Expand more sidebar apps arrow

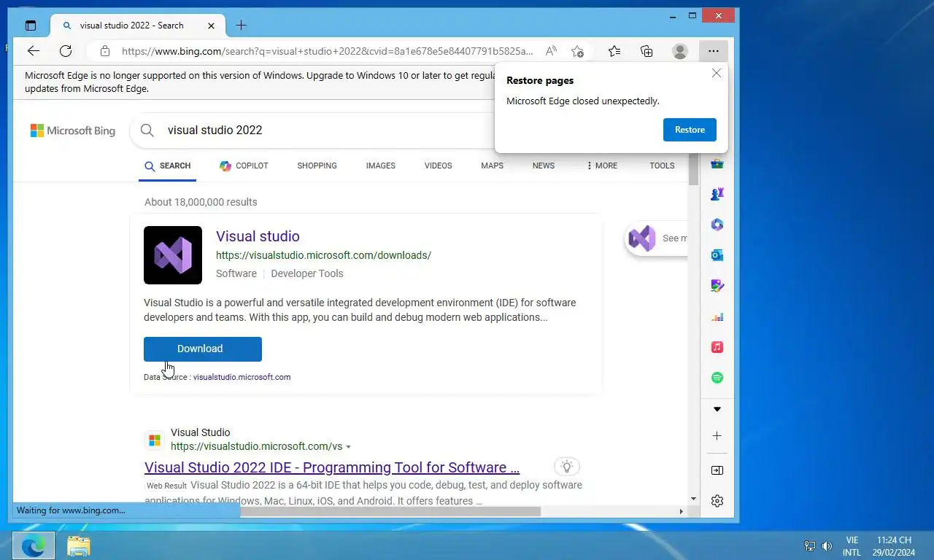717,409
